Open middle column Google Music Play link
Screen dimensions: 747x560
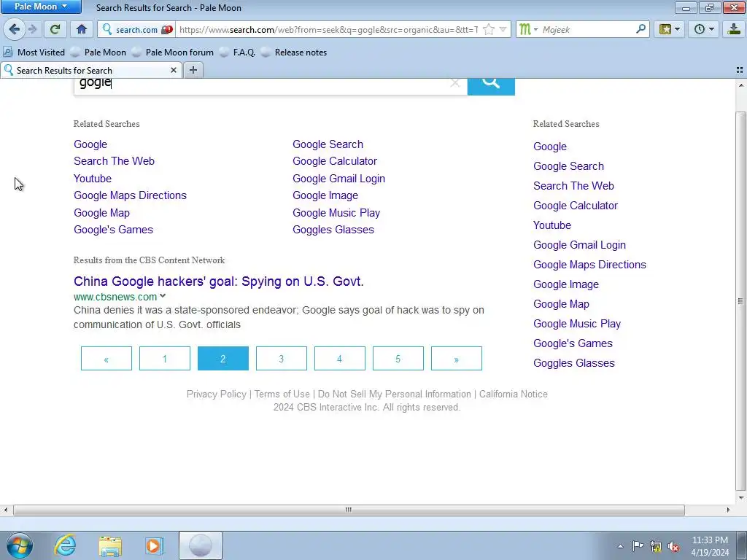[336, 213]
